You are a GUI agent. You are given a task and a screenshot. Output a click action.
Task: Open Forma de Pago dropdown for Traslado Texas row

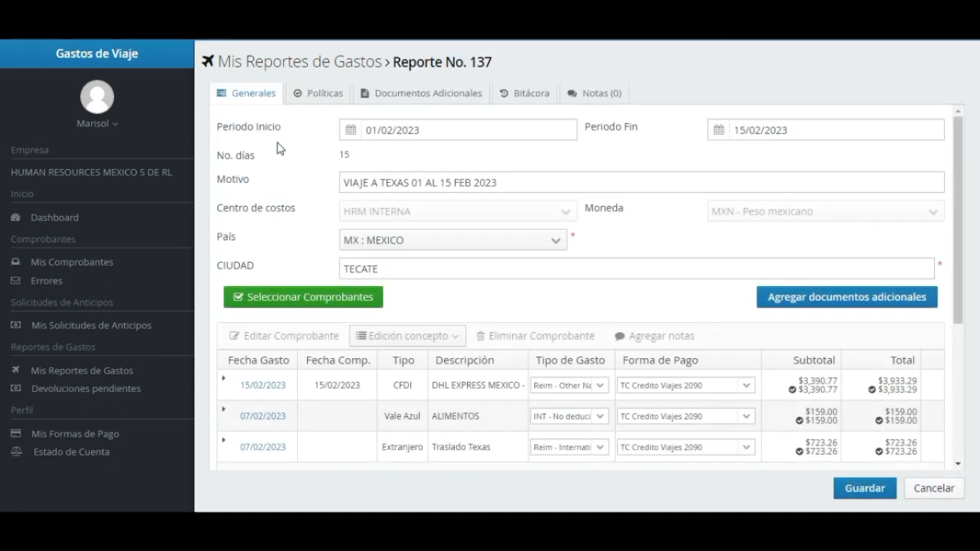tap(686, 447)
